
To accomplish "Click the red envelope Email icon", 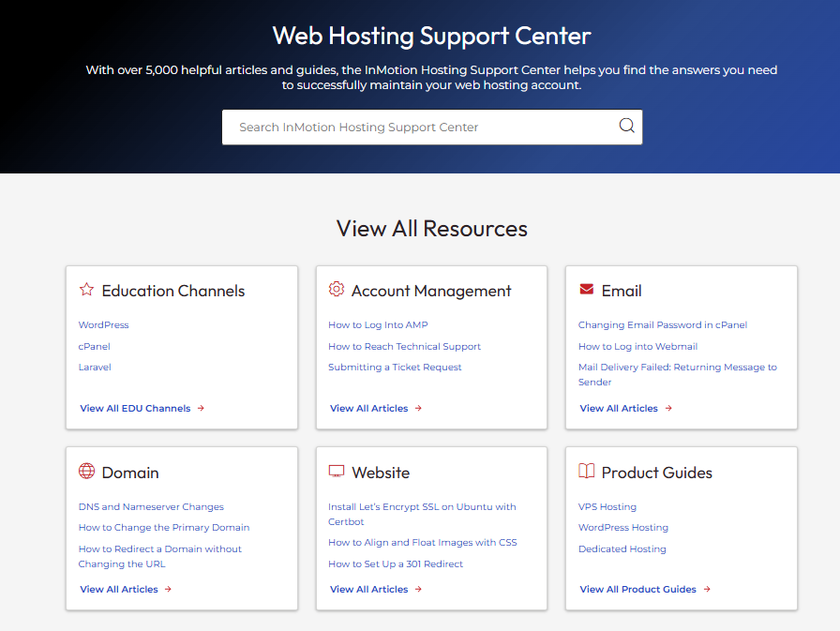I will click(x=587, y=290).
